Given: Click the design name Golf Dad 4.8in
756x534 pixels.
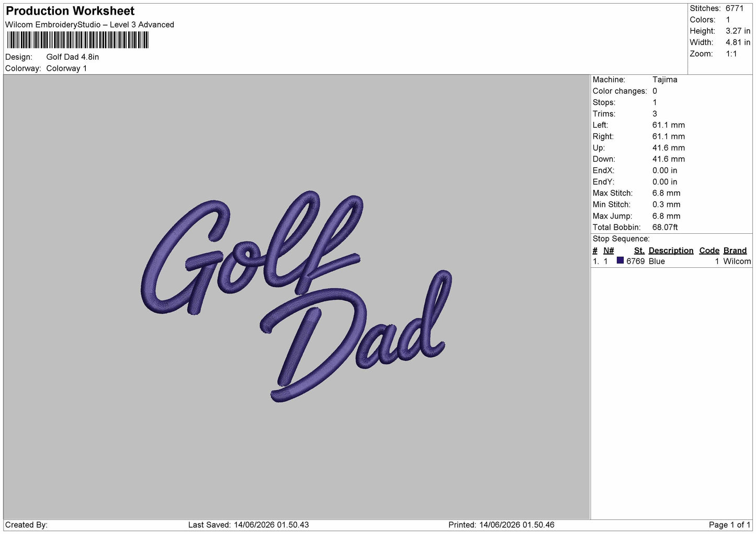Looking at the screenshot, I should 73,57.
